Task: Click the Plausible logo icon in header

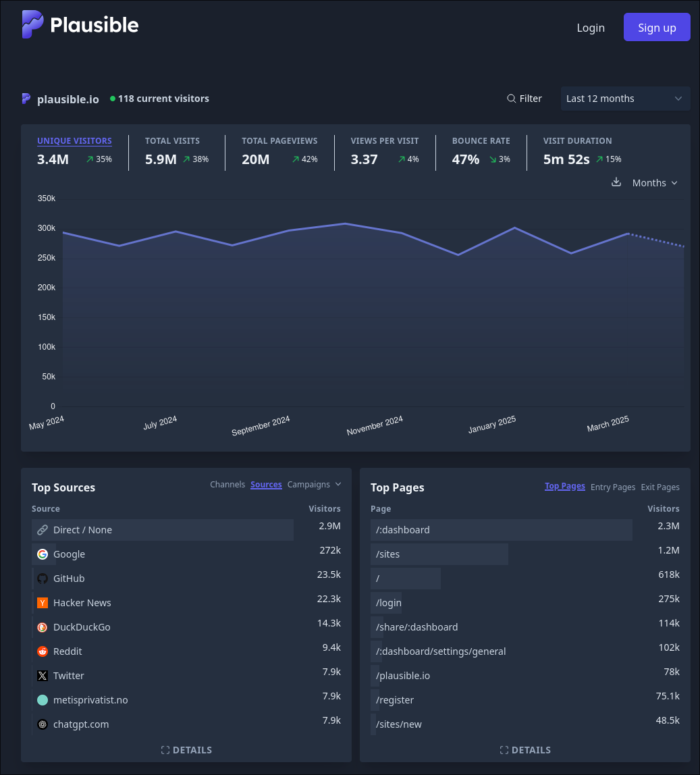Action: pyautogui.click(x=32, y=24)
